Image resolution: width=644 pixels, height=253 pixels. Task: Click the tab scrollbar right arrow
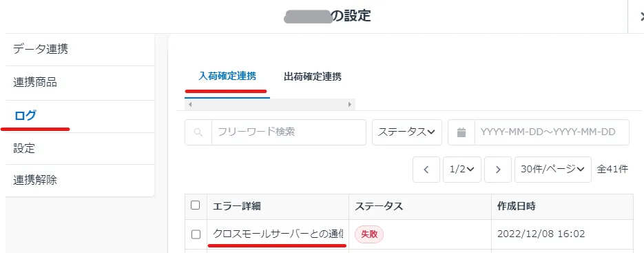tap(349, 105)
